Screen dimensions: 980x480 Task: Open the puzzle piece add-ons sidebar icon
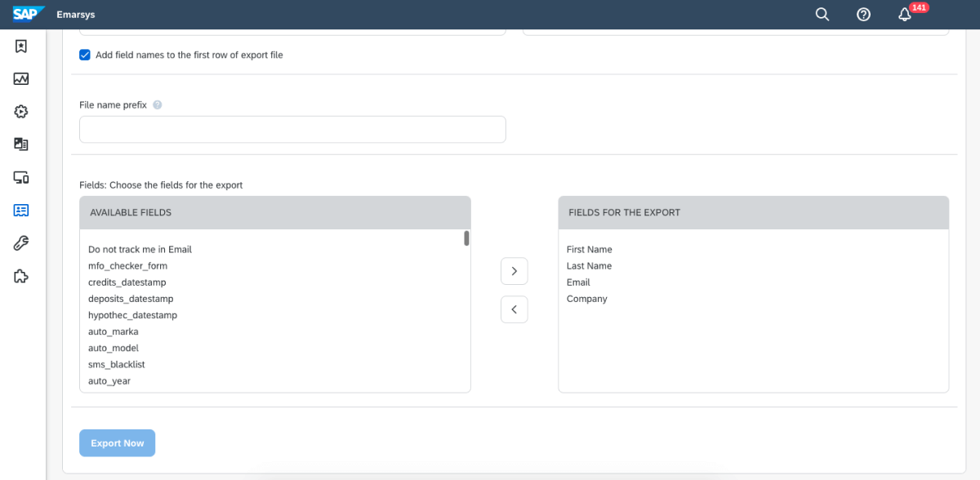21,276
